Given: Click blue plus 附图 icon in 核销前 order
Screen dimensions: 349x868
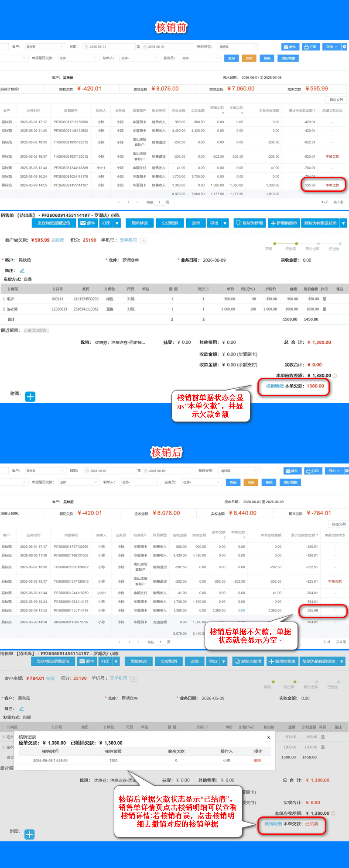Looking at the screenshot, I should pos(30,397).
